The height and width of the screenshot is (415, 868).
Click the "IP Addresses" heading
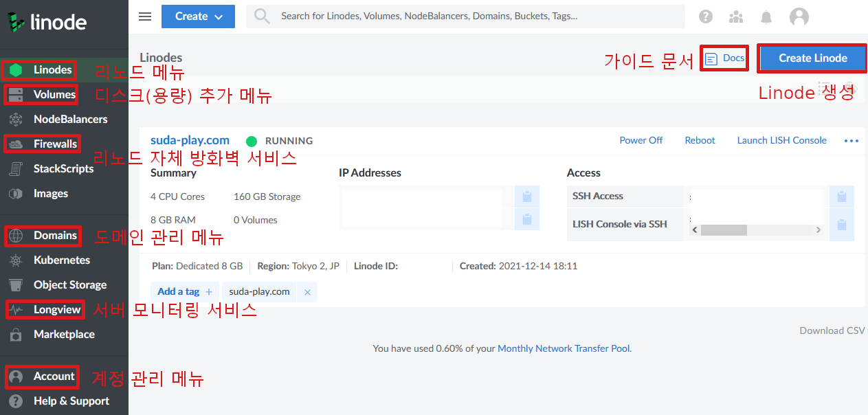pyautogui.click(x=370, y=173)
